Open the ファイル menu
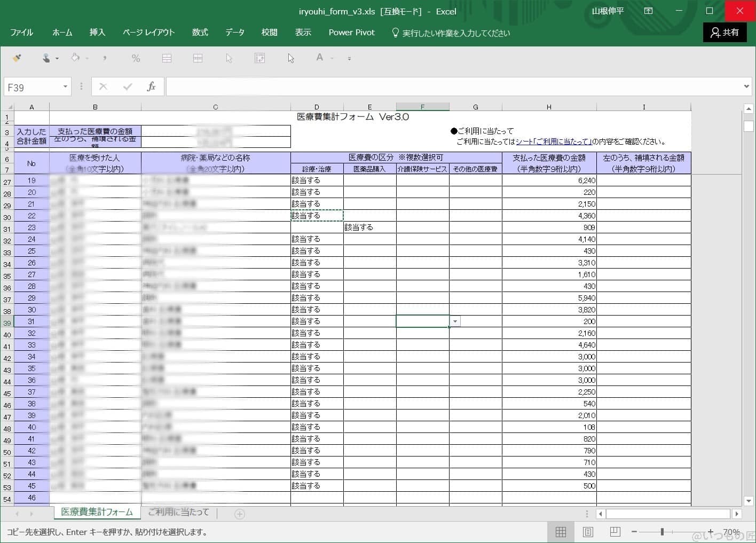Image resolution: width=756 pixels, height=543 pixels. tap(21, 33)
